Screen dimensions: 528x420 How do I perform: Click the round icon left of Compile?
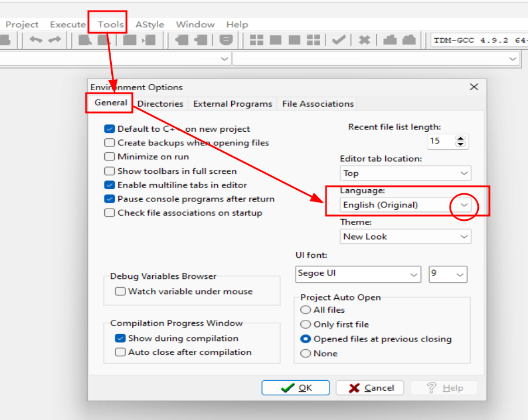click(x=226, y=40)
